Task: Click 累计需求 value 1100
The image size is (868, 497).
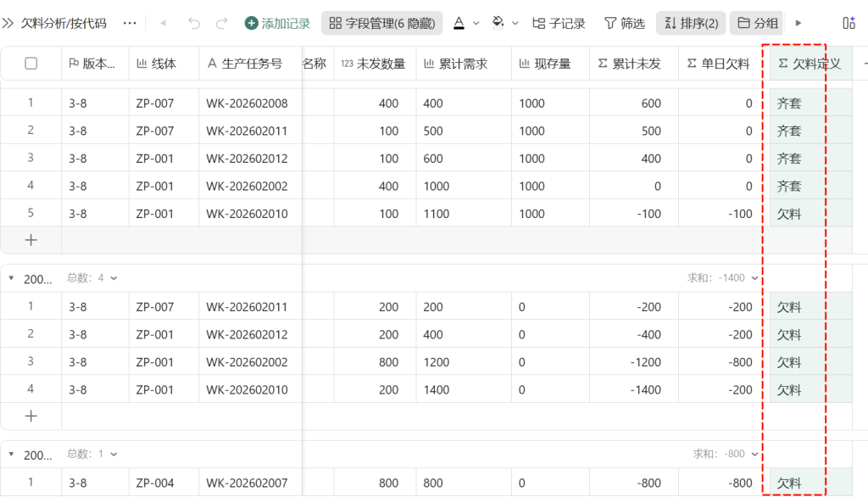Action: tap(464, 214)
